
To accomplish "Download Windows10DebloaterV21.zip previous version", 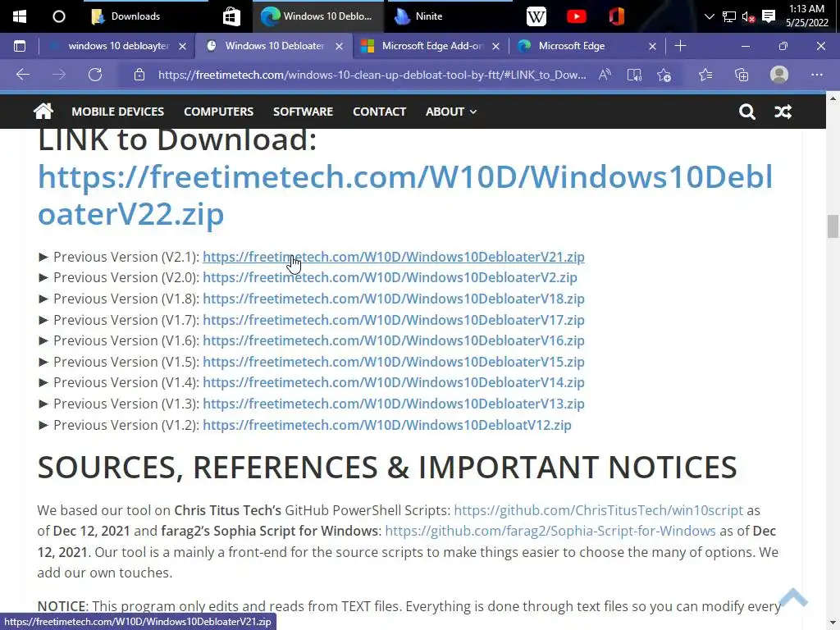I will point(393,257).
